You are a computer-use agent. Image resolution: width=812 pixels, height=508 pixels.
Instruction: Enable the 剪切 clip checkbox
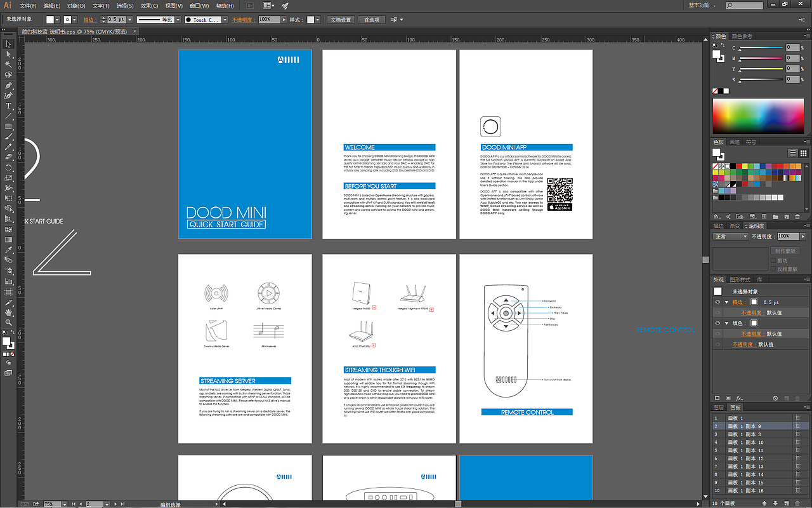[773, 260]
